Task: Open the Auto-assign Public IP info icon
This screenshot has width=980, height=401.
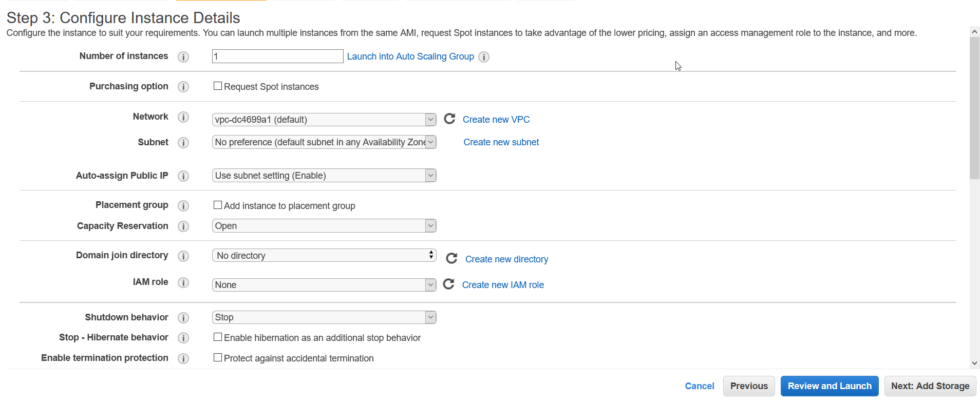Action: point(183,176)
